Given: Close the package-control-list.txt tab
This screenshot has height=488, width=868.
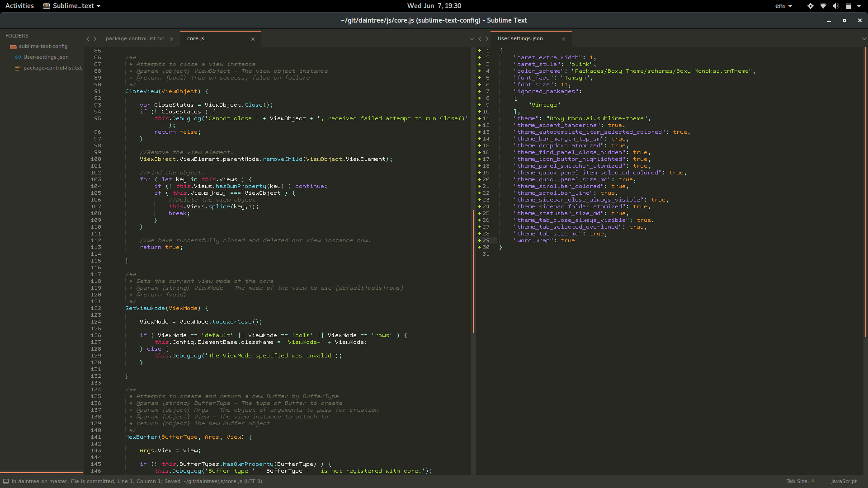Looking at the screenshot, I should pos(171,39).
